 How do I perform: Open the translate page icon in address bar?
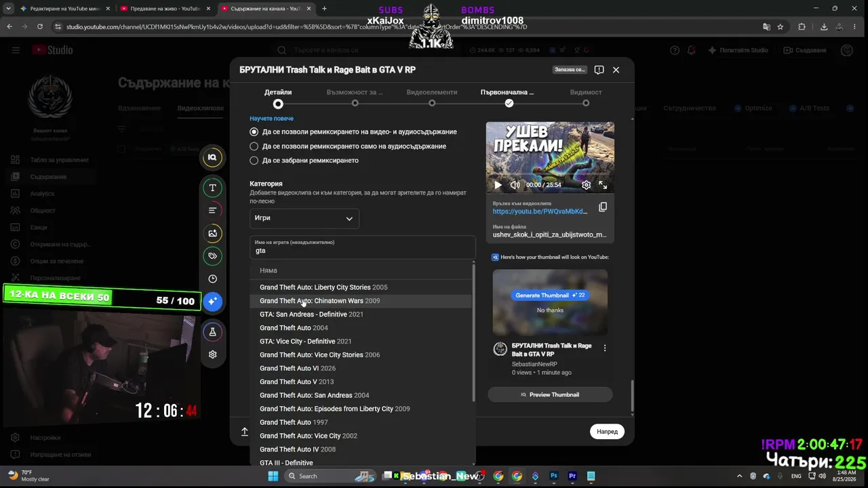766,26
